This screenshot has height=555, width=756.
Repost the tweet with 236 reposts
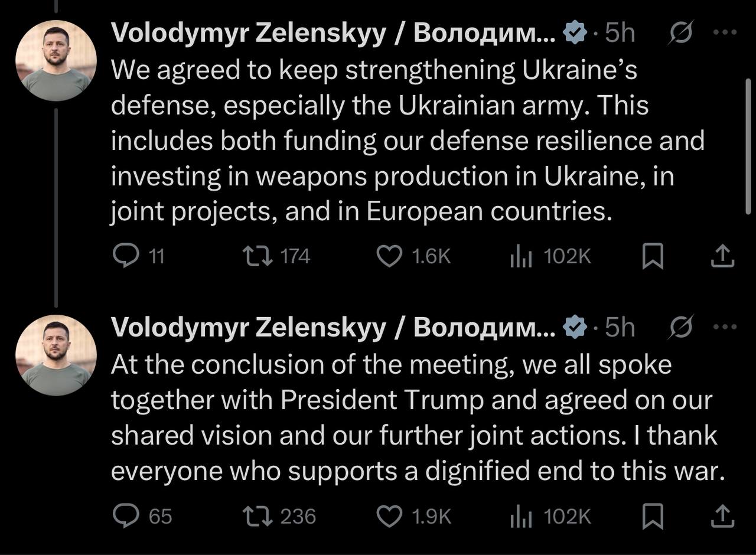point(258,517)
